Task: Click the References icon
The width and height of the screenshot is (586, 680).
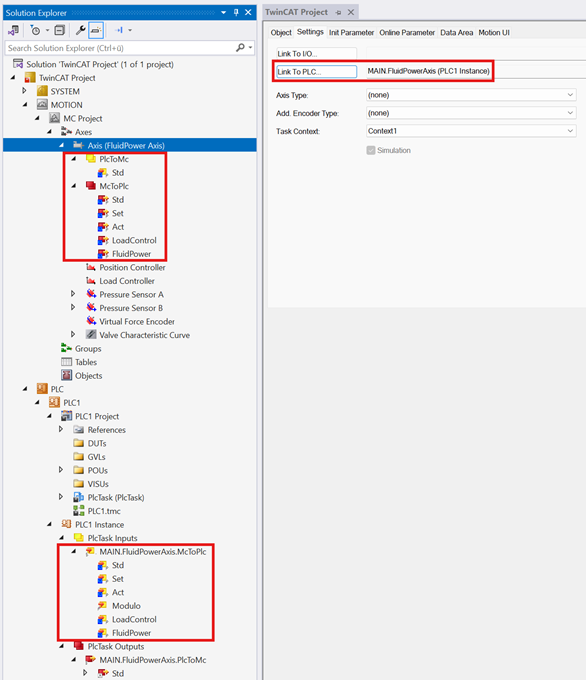Action: click(79, 429)
